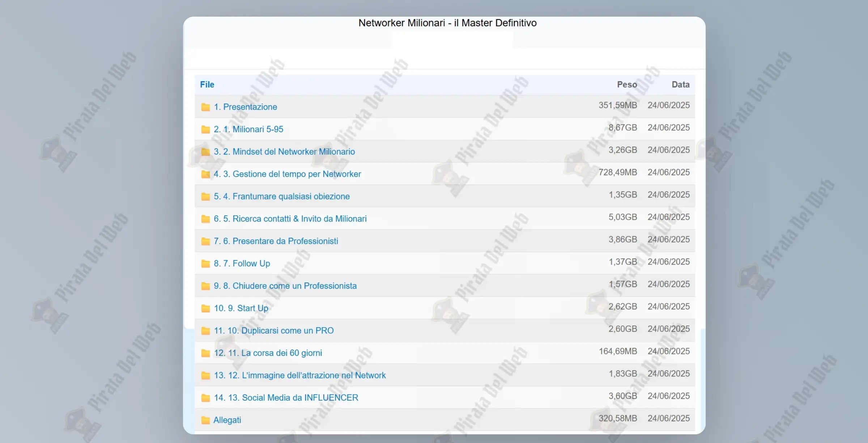
Task: Sort list by Peso column header
Action: point(627,85)
